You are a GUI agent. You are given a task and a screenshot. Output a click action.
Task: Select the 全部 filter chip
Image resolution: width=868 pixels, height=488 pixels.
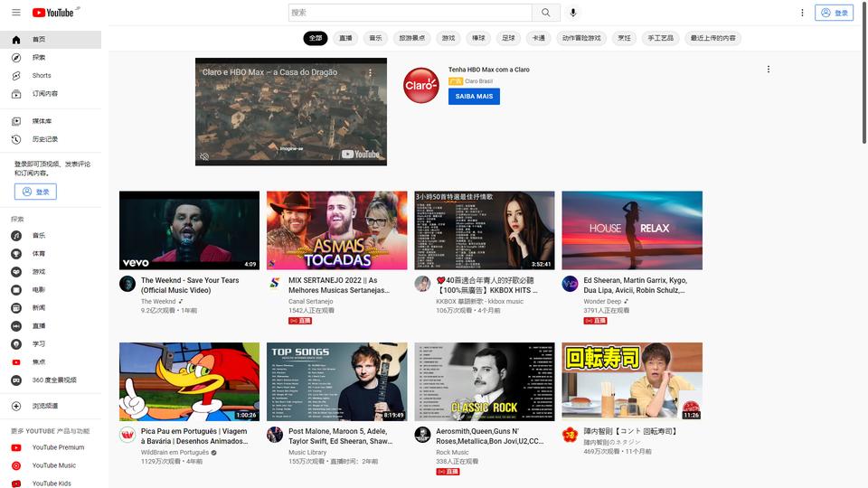pyautogui.click(x=316, y=38)
